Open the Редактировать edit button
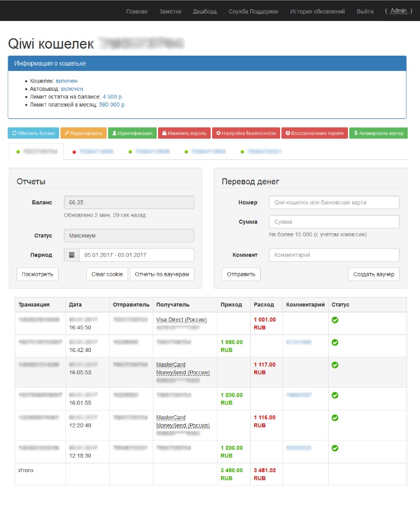Image resolution: width=420 pixels, height=516 pixels. pos(84,133)
